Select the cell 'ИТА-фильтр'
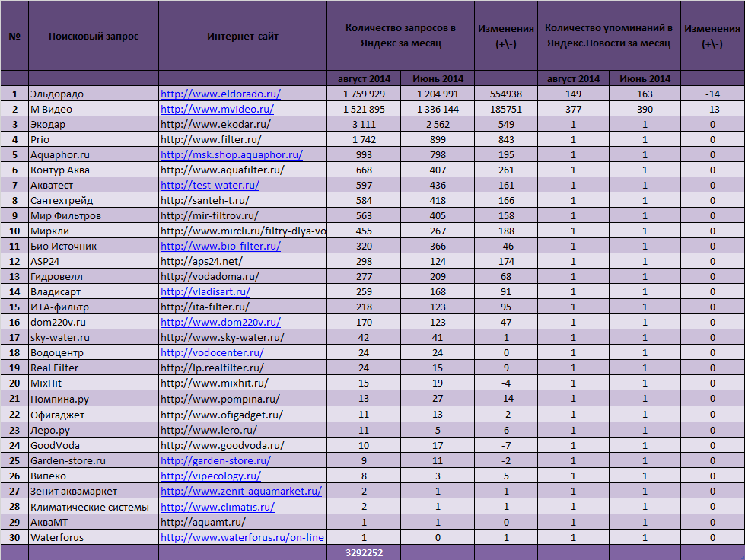The image size is (745, 560). [x=94, y=307]
